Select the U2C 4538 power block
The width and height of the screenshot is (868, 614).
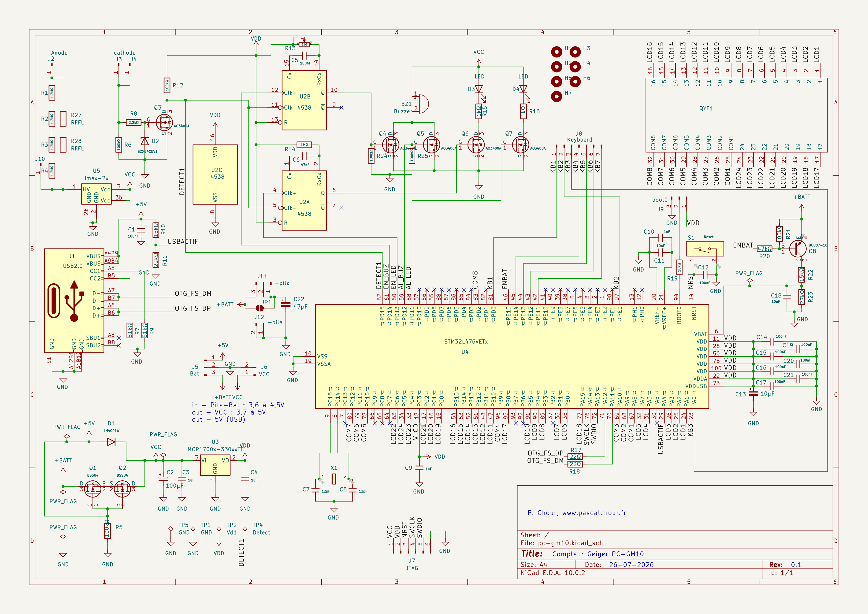point(215,174)
